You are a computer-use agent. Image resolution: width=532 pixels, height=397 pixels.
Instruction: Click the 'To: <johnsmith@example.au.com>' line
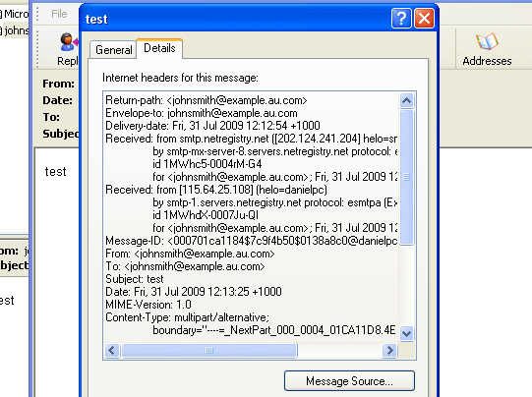click(185, 266)
